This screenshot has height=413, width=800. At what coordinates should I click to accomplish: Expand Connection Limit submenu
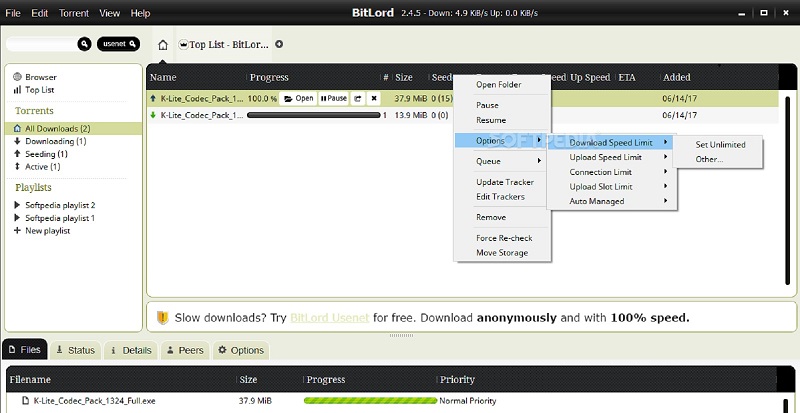pyautogui.click(x=611, y=172)
